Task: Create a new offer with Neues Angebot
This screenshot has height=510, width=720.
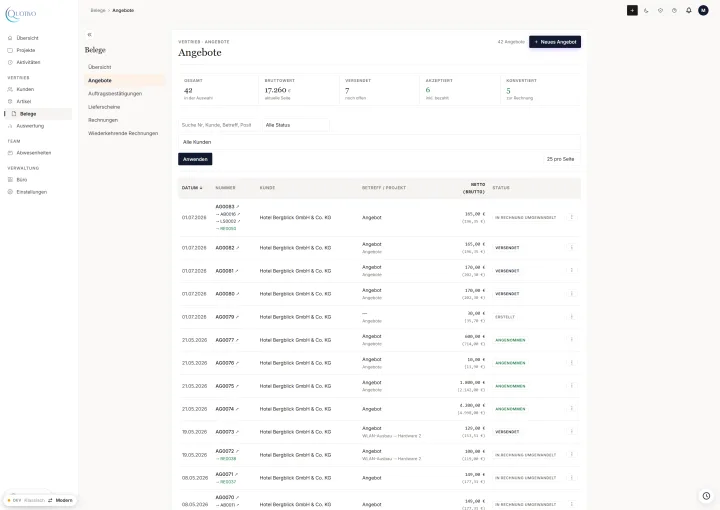Action: (555, 42)
